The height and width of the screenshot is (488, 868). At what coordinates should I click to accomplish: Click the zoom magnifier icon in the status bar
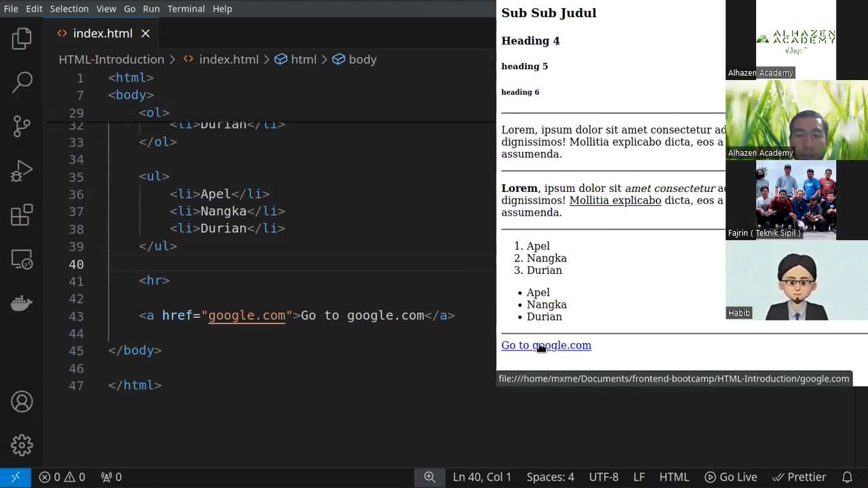(x=429, y=477)
